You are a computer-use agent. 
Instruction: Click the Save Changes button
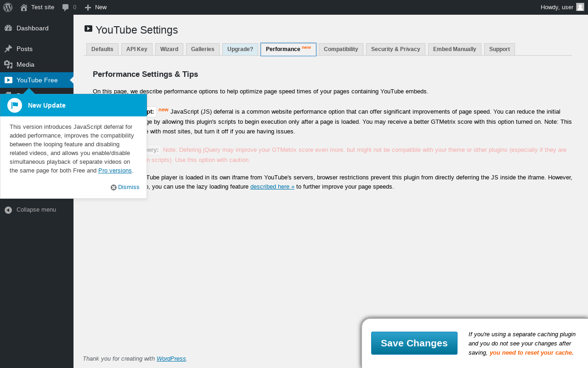414,343
